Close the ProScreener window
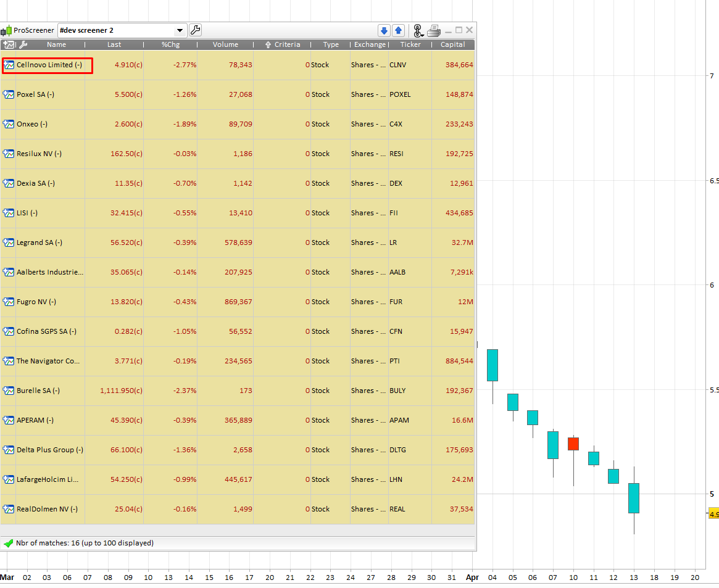The width and height of the screenshot is (719, 588). [469, 30]
